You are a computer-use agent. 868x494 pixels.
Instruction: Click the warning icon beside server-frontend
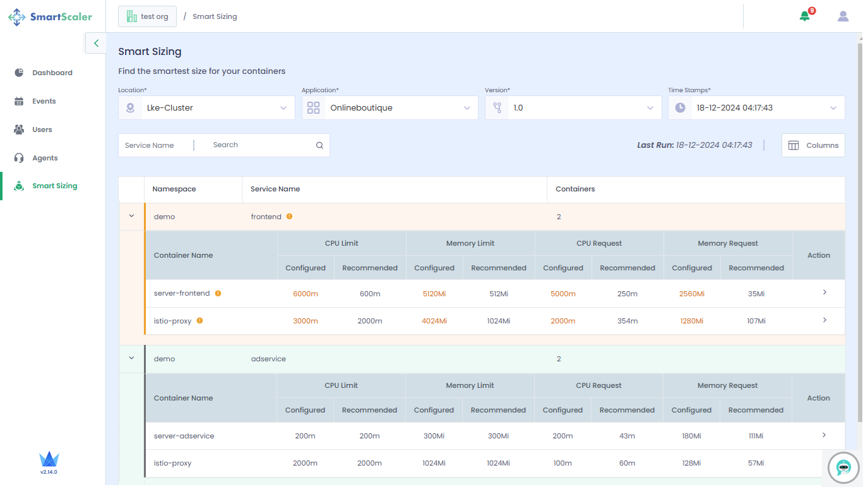[x=218, y=293]
